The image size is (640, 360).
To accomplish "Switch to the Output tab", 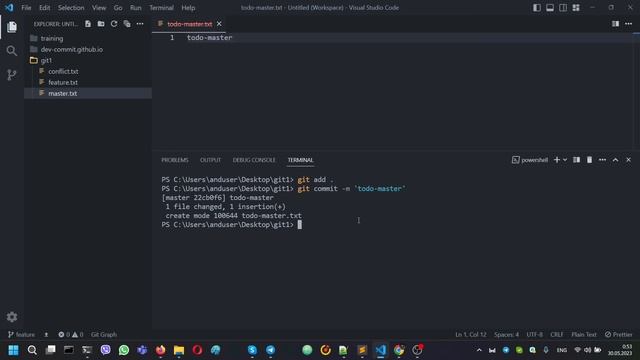I will point(211,160).
